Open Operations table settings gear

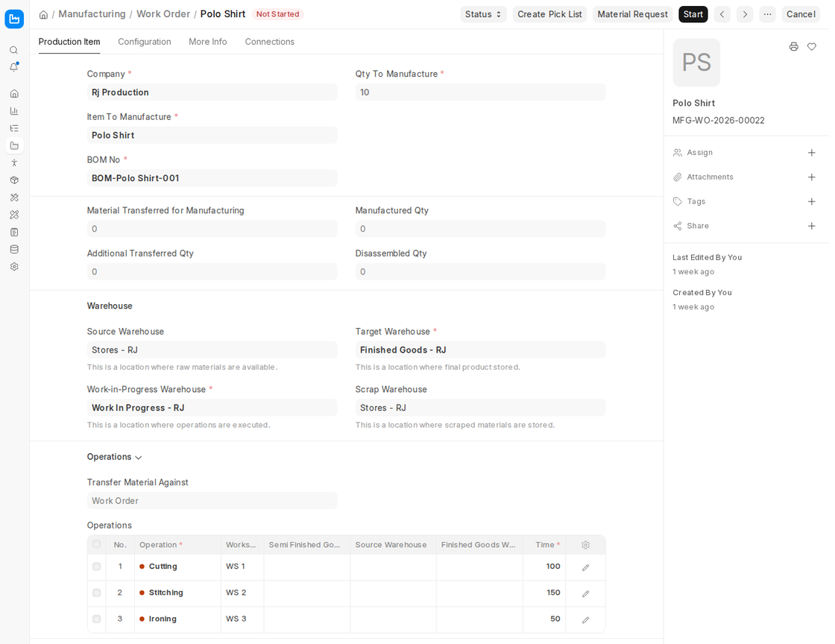586,545
